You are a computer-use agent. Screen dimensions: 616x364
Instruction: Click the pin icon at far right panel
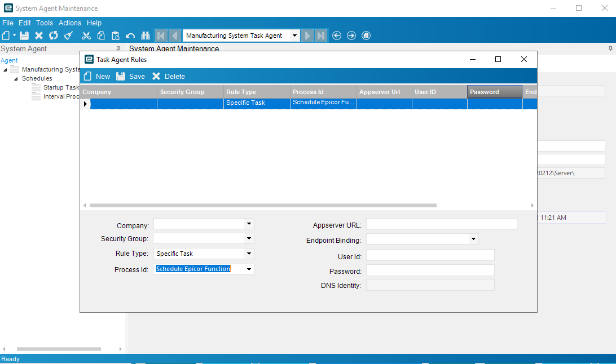tap(610, 48)
